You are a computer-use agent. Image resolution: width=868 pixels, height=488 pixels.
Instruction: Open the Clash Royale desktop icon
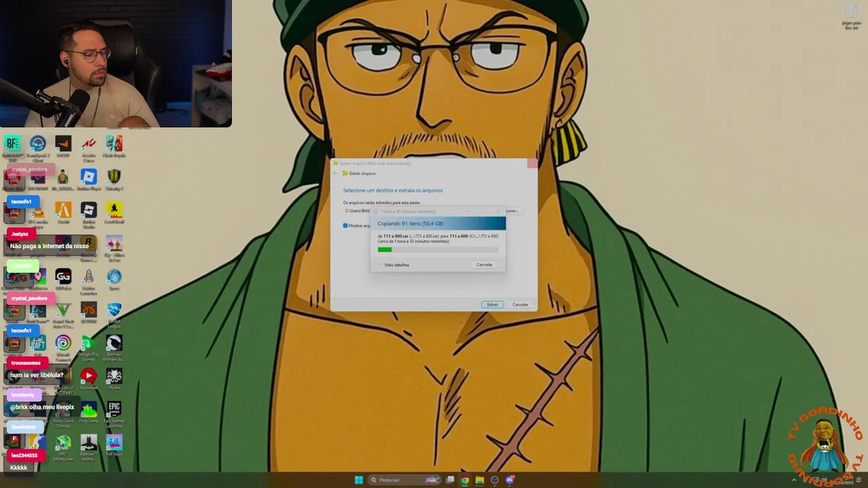point(114,147)
